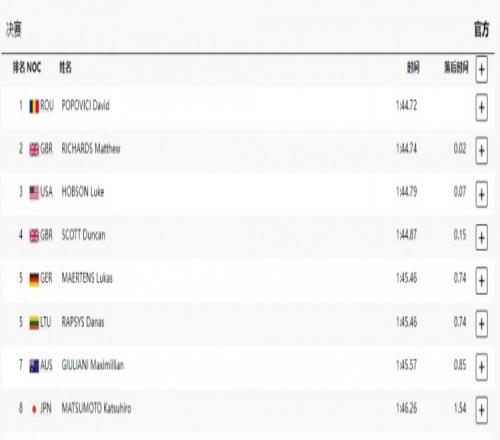Image resolution: width=500 pixels, height=440 pixels.
Task: Expand MAERTENS Lukas result details
Action: point(482,281)
